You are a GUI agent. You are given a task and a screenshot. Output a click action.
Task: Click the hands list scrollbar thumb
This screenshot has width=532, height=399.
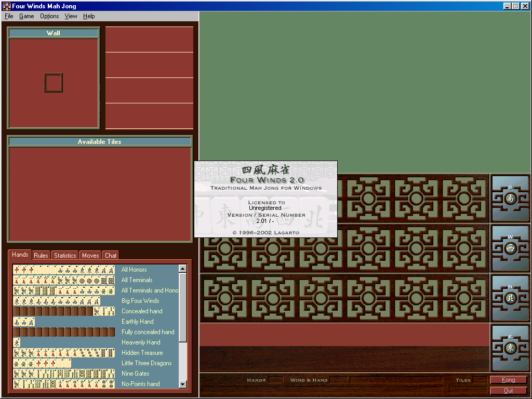tap(182, 308)
